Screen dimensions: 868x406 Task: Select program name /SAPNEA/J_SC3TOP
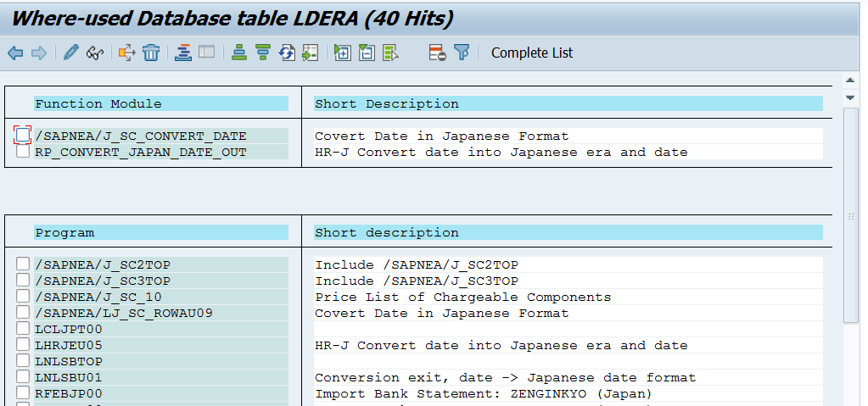[103, 281]
